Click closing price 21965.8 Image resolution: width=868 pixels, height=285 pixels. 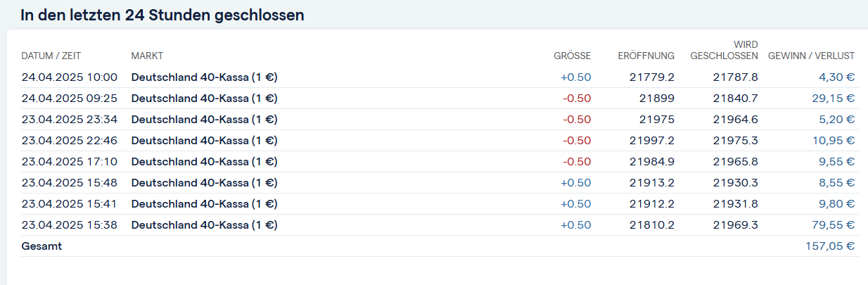(735, 161)
